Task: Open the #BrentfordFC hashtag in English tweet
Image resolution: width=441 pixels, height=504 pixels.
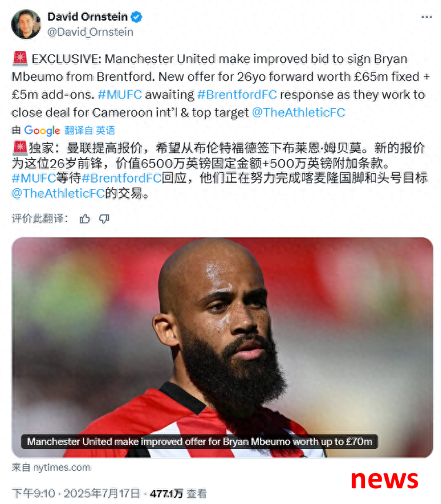Action: (x=237, y=94)
